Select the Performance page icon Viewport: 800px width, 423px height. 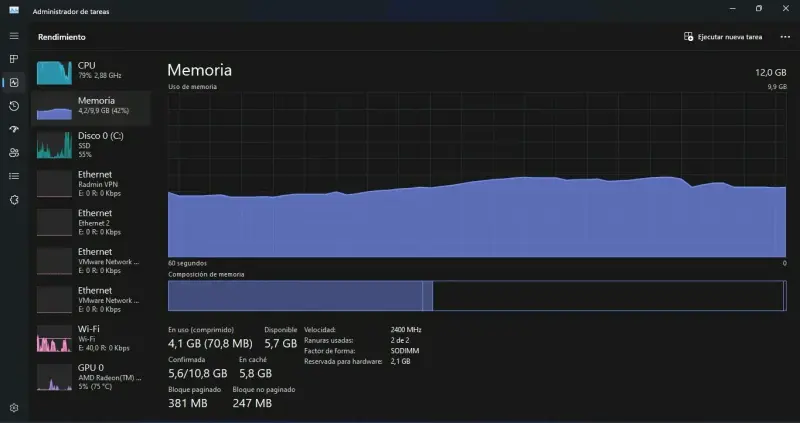coord(14,83)
